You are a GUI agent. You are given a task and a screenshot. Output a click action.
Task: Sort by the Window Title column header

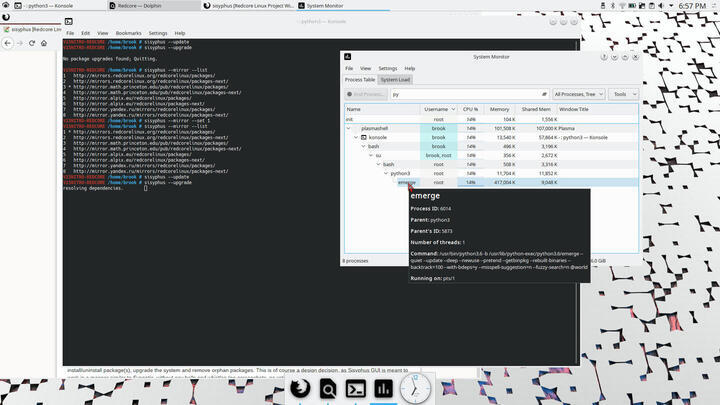click(x=597, y=109)
